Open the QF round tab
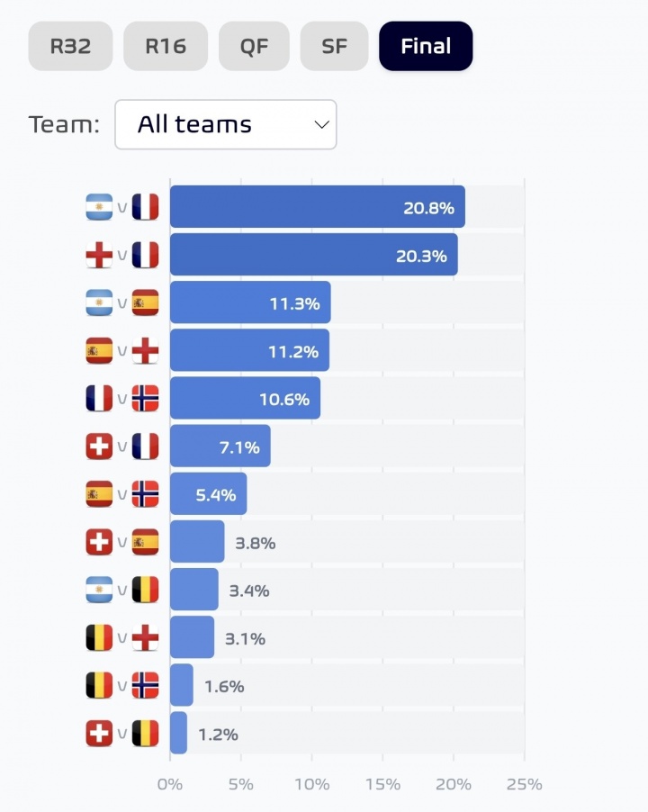The height and width of the screenshot is (812, 648). [254, 46]
